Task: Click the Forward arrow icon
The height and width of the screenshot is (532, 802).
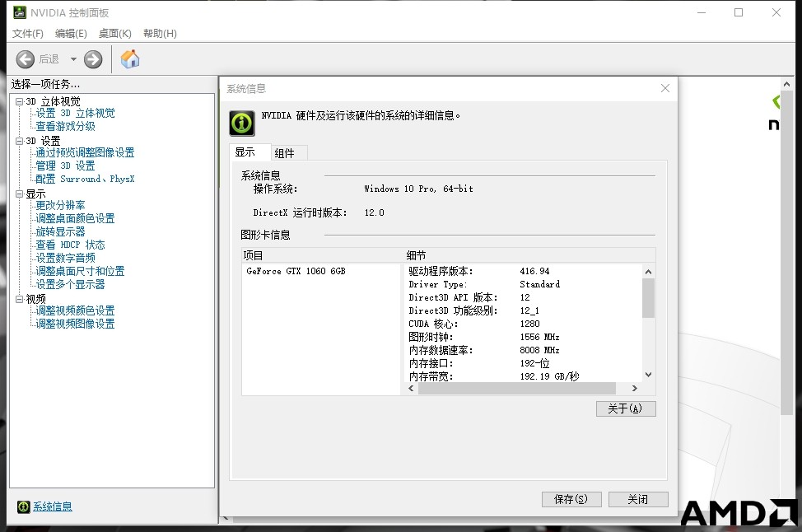Action: [x=93, y=59]
